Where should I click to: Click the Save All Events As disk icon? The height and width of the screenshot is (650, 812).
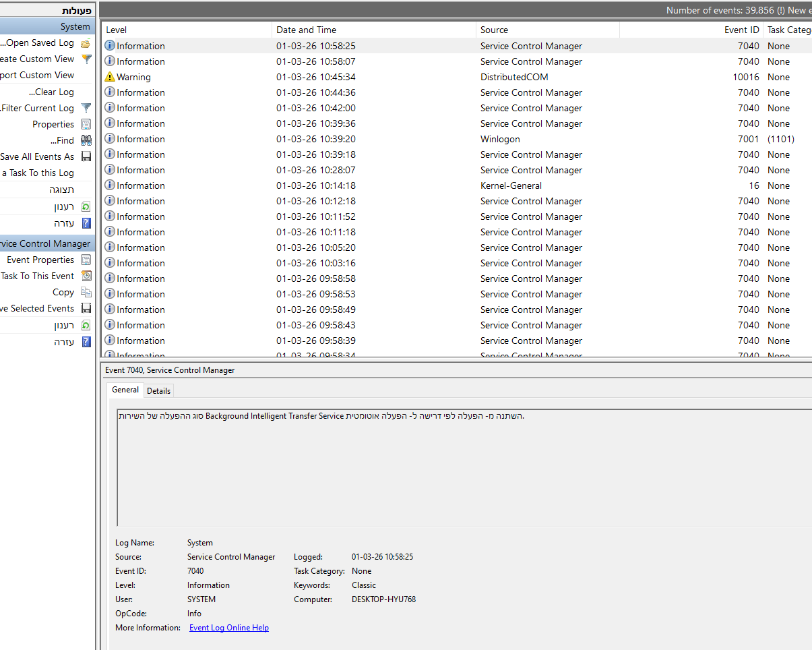click(86, 156)
